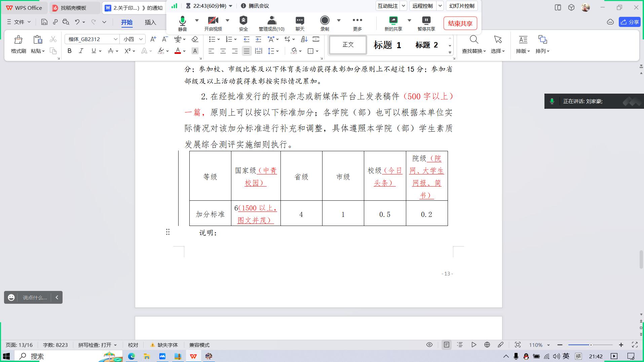Click the Security (安全) shield icon
Screen dimensions: 644x362
pos(243,21)
